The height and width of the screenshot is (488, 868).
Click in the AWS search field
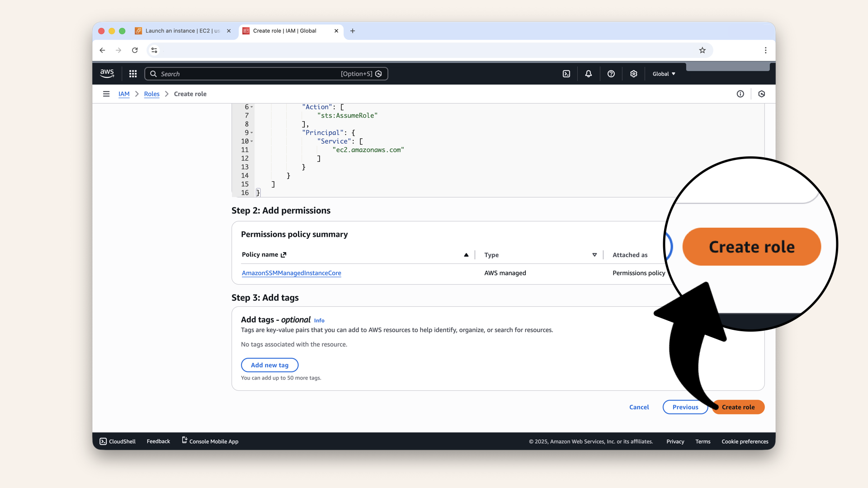tap(249, 74)
